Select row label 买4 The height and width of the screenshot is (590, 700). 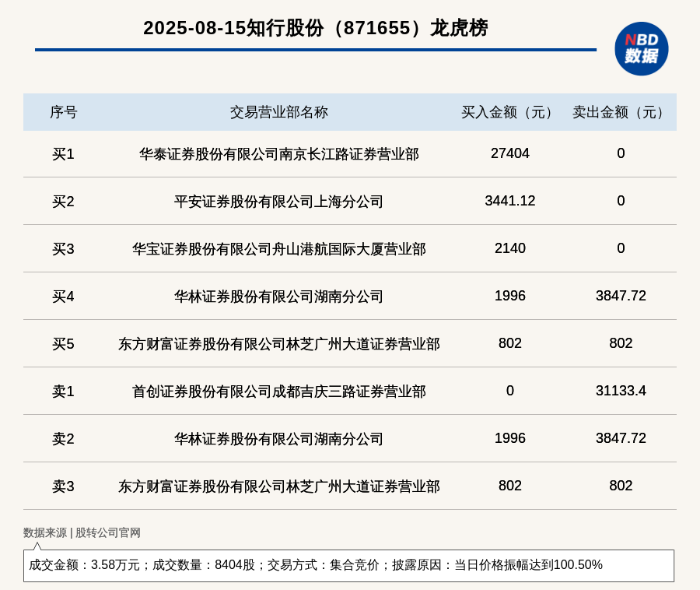pyautogui.click(x=64, y=297)
